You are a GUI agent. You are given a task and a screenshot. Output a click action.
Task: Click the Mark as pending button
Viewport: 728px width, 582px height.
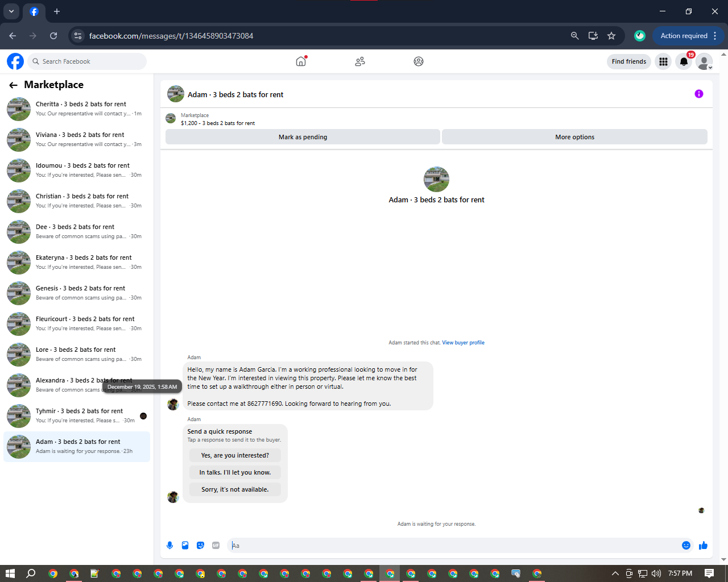(x=303, y=137)
